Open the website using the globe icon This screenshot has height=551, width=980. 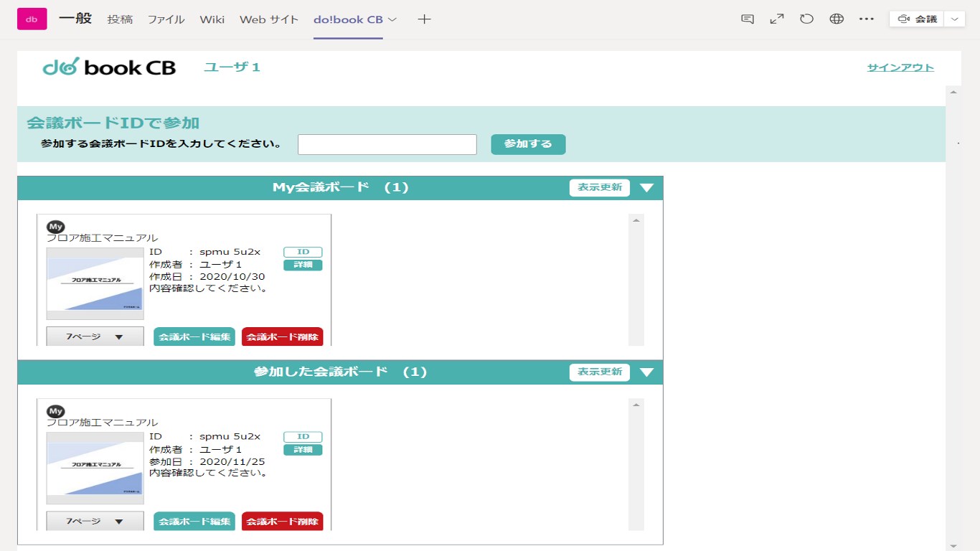(x=837, y=19)
